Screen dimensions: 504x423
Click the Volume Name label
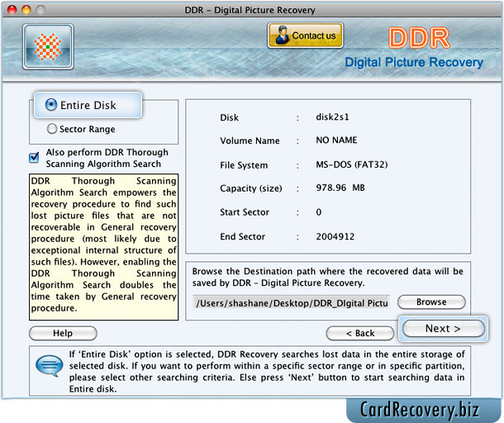[x=250, y=140]
